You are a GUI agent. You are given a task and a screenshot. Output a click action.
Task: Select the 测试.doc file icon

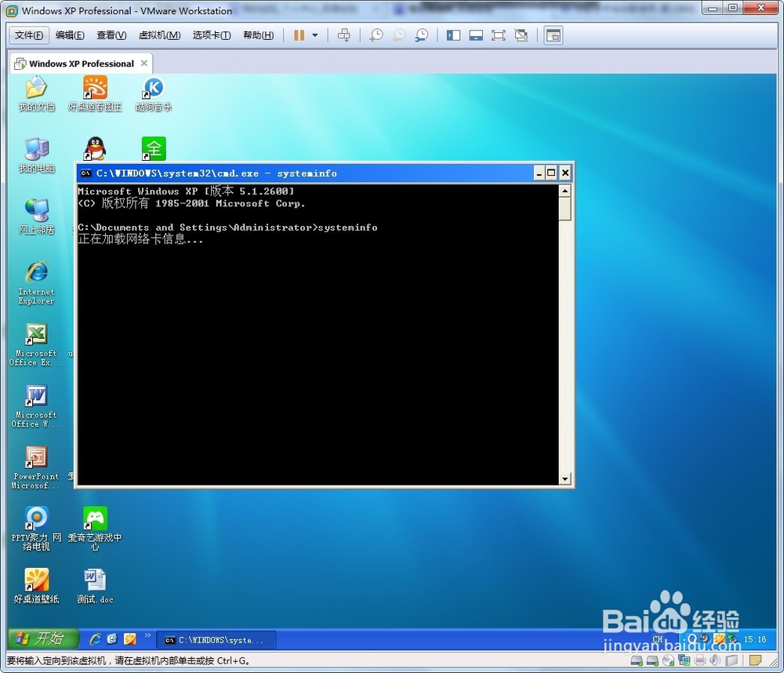click(95, 587)
